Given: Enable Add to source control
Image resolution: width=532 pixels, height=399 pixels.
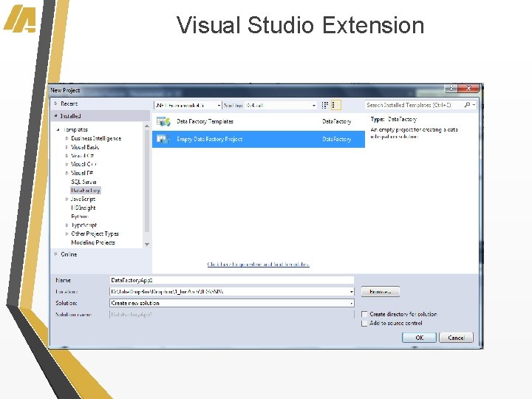Looking at the screenshot, I should [364, 324].
